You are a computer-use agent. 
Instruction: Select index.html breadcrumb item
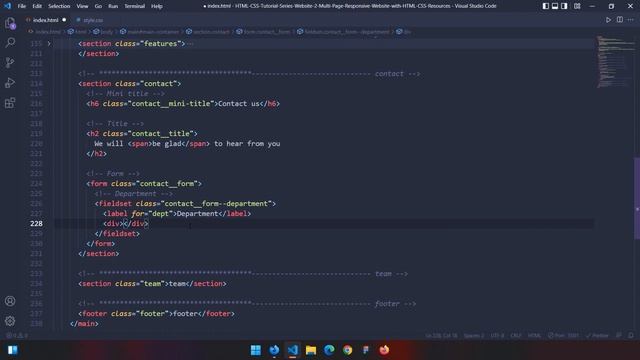[x=48, y=32]
